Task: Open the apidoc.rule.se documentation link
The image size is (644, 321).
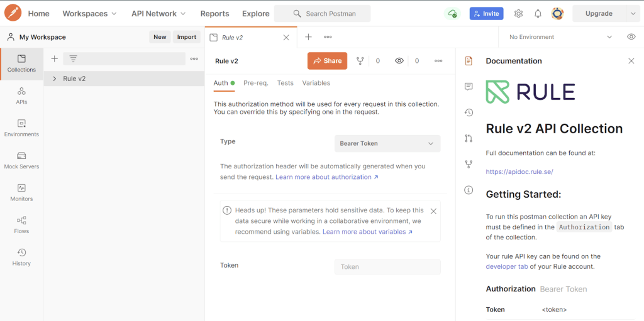Action: click(x=519, y=171)
